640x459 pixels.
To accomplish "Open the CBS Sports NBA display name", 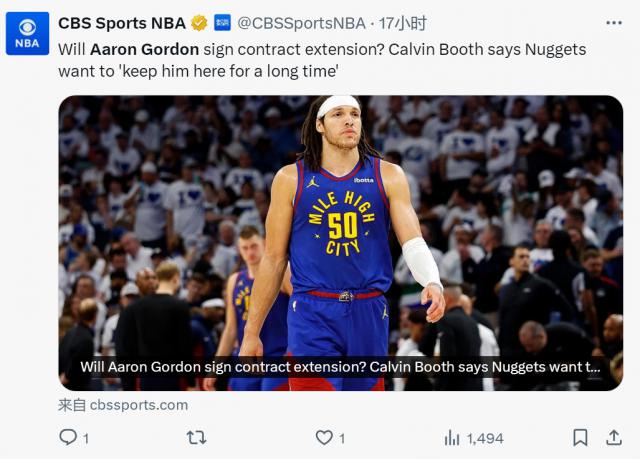I will 122,23.
